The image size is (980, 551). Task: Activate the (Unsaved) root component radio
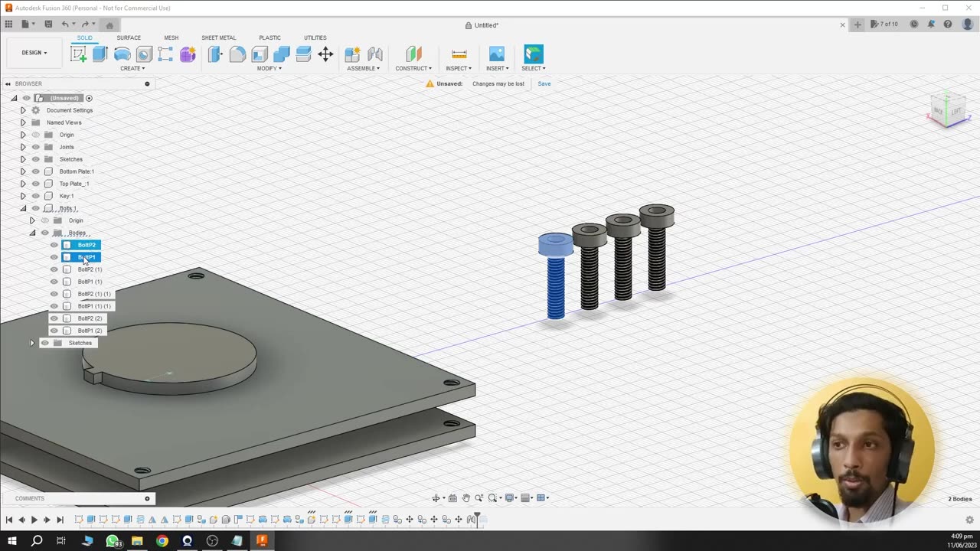89,98
